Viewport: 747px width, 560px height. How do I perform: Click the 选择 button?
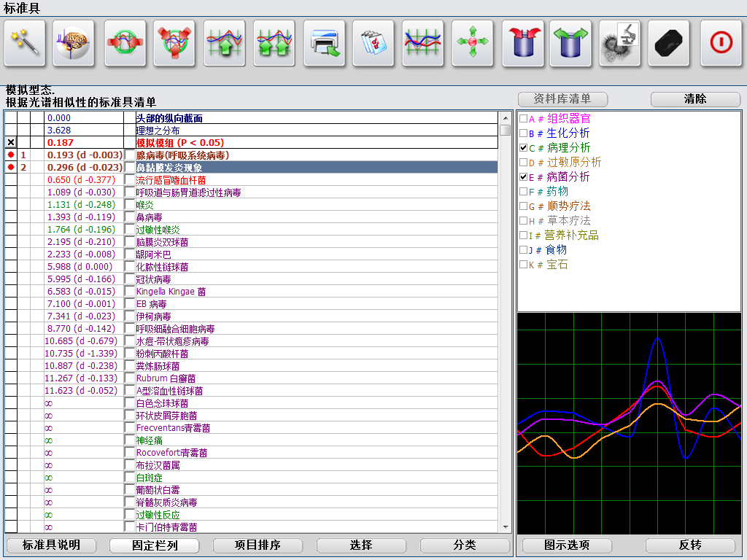pyautogui.click(x=361, y=545)
